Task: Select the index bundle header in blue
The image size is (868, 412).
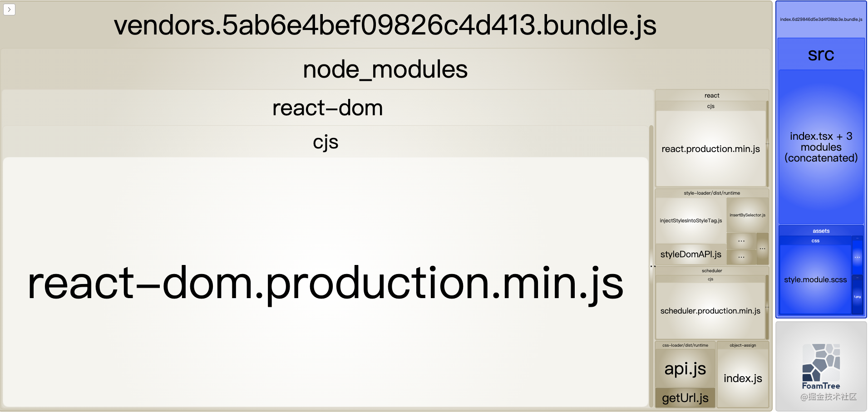Action: pos(821,20)
